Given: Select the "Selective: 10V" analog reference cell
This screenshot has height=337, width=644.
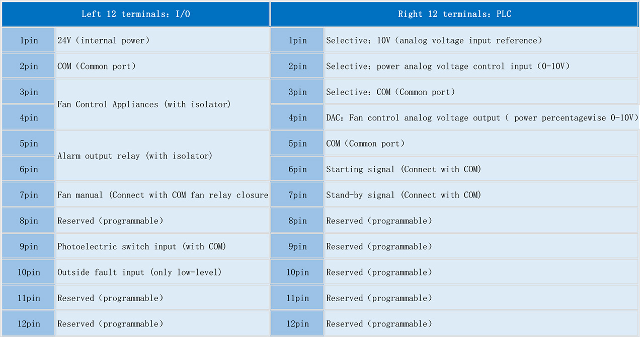Looking at the screenshot, I should coord(480,40).
